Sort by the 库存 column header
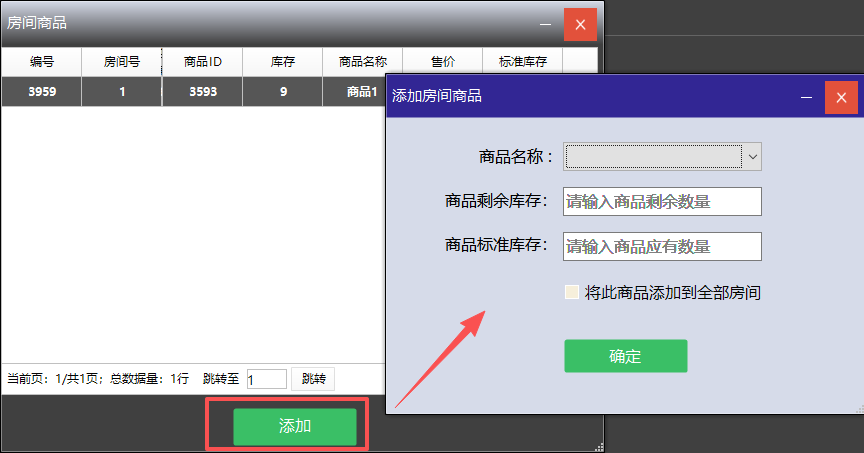Image resolution: width=864 pixels, height=453 pixels. [282, 62]
